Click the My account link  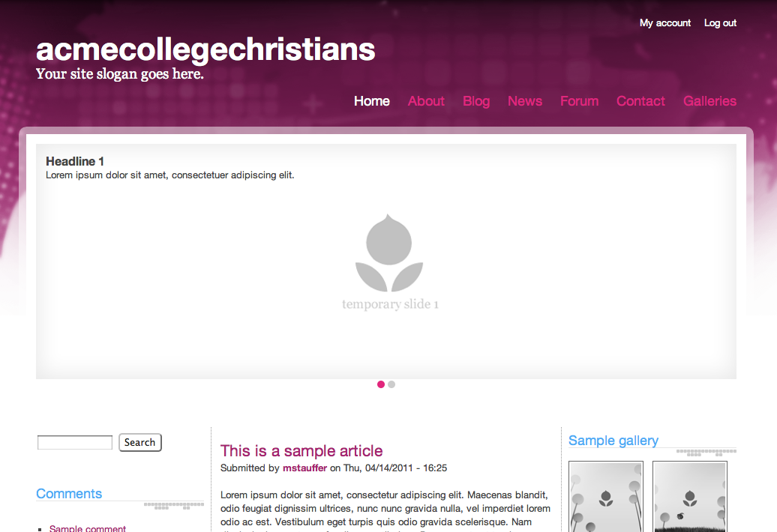point(665,22)
